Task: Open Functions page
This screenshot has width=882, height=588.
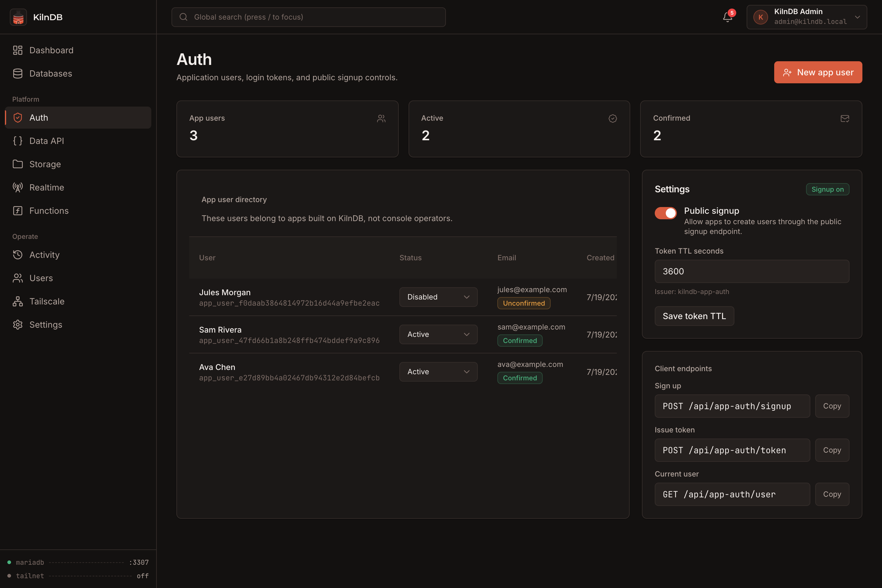Action: point(78,211)
